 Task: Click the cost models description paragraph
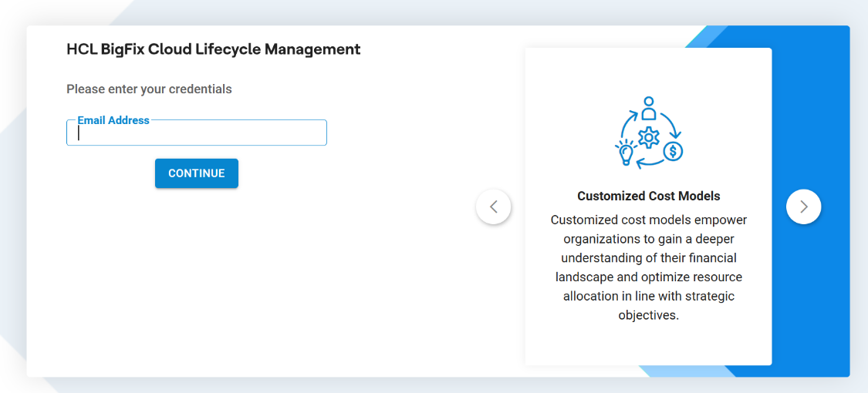(649, 267)
